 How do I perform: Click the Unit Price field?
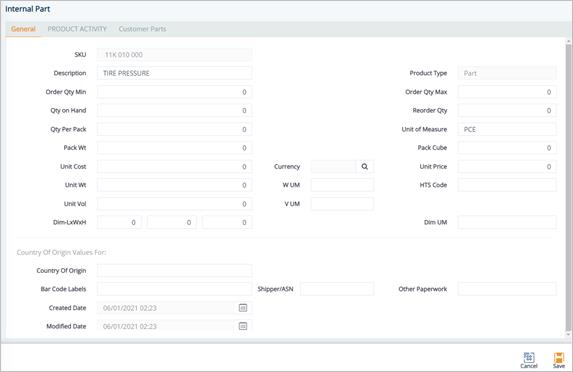click(x=507, y=167)
